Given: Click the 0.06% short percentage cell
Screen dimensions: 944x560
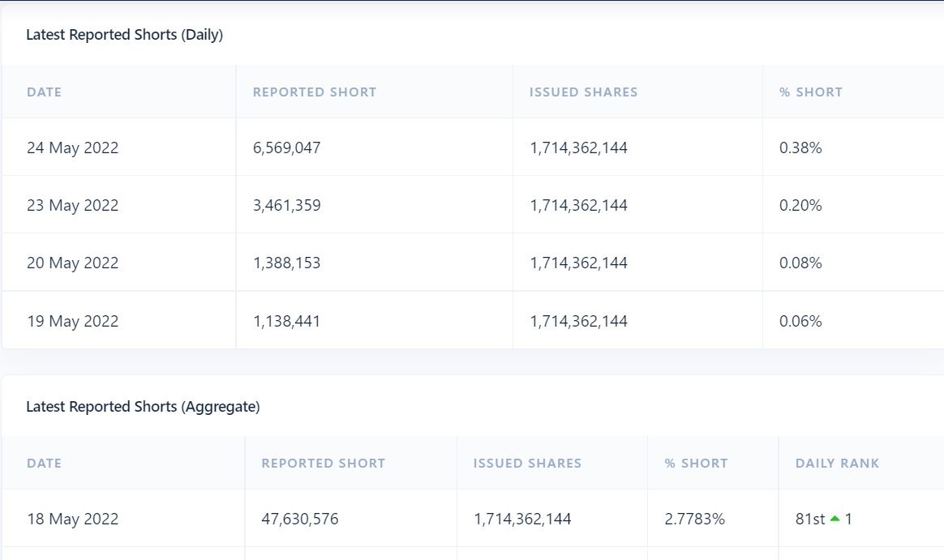Looking at the screenshot, I should [x=800, y=322].
